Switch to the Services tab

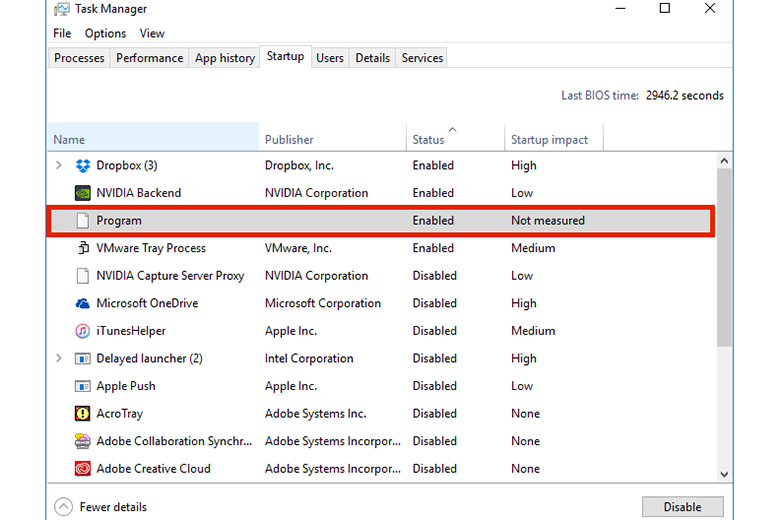point(422,58)
